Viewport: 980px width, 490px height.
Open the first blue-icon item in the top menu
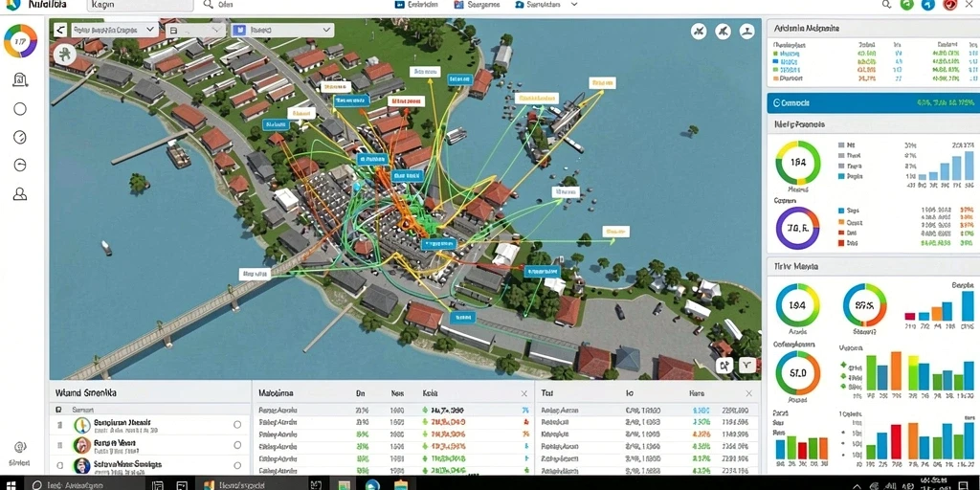(417, 5)
